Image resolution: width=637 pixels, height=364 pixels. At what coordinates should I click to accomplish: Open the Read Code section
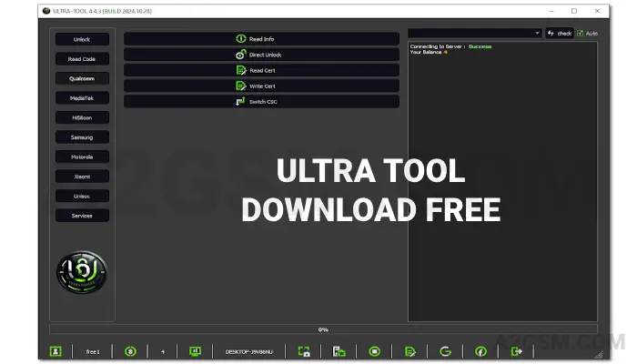click(x=82, y=59)
